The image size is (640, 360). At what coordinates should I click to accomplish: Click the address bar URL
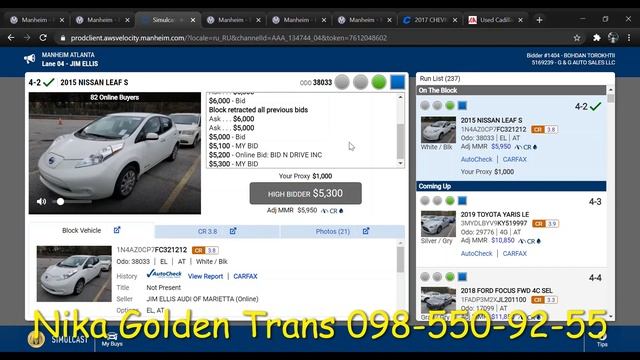[x=229, y=38]
